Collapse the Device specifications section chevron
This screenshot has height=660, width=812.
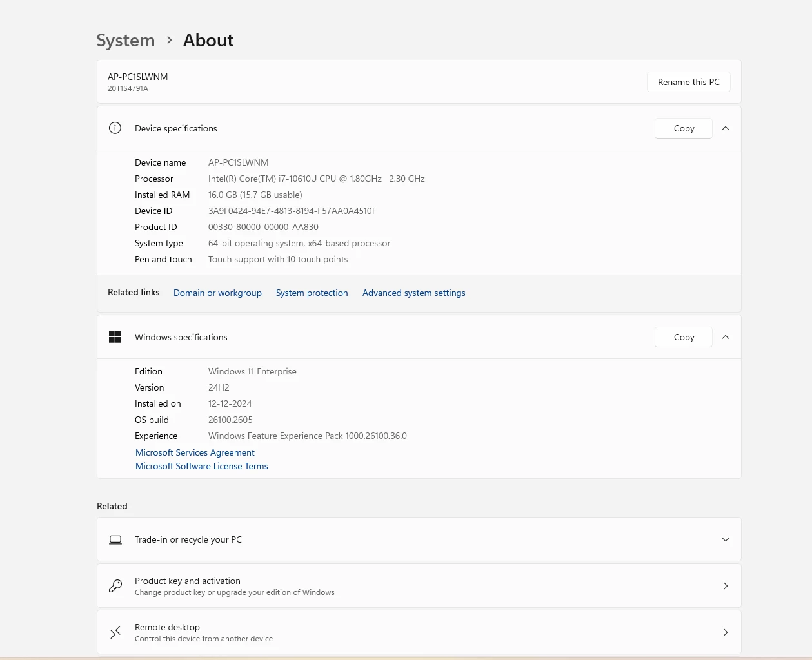pos(726,128)
